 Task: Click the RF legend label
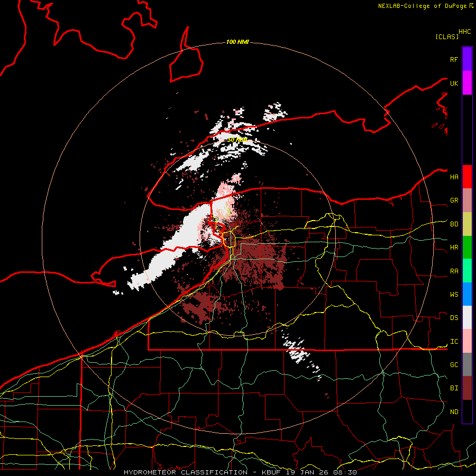click(x=454, y=59)
